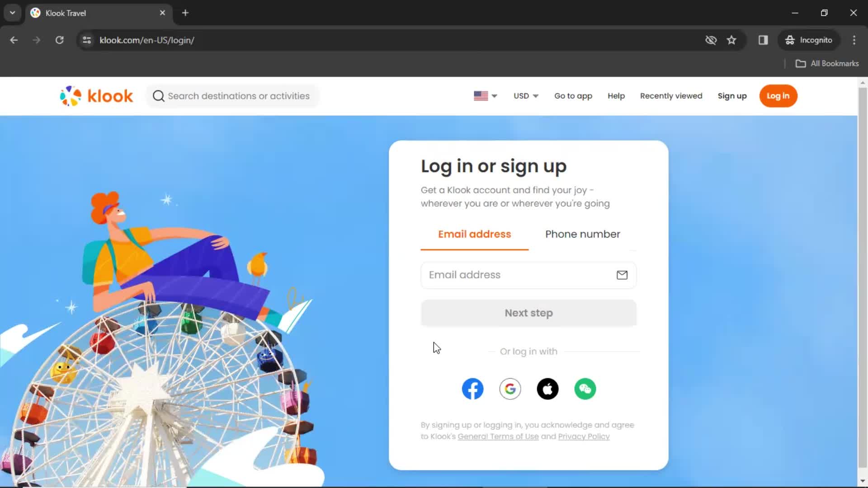The height and width of the screenshot is (488, 868).
Task: Click the Privacy Policy link
Action: [584, 436]
